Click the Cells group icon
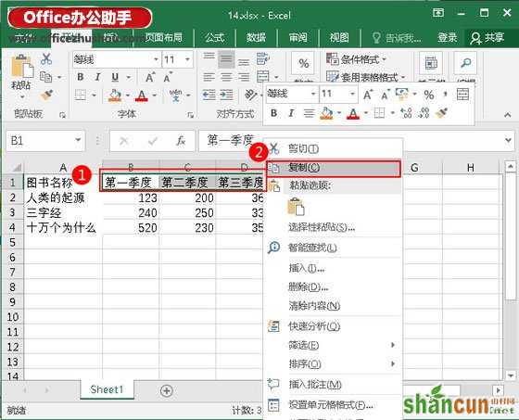 point(431,63)
